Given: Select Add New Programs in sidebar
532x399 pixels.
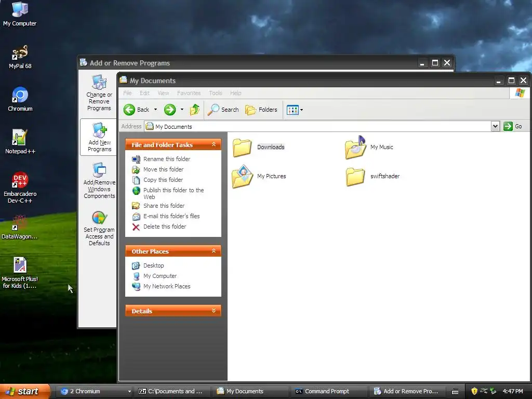Looking at the screenshot, I should point(99,137).
